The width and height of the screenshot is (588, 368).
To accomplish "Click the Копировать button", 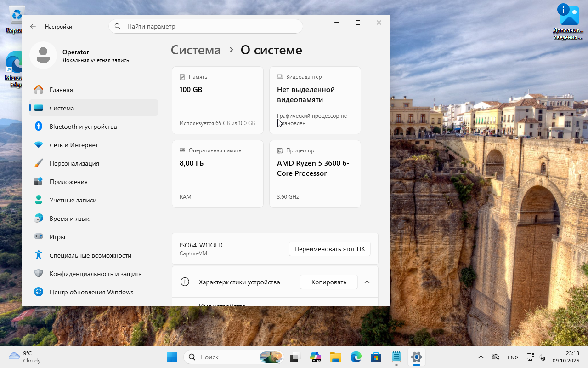I will [329, 282].
